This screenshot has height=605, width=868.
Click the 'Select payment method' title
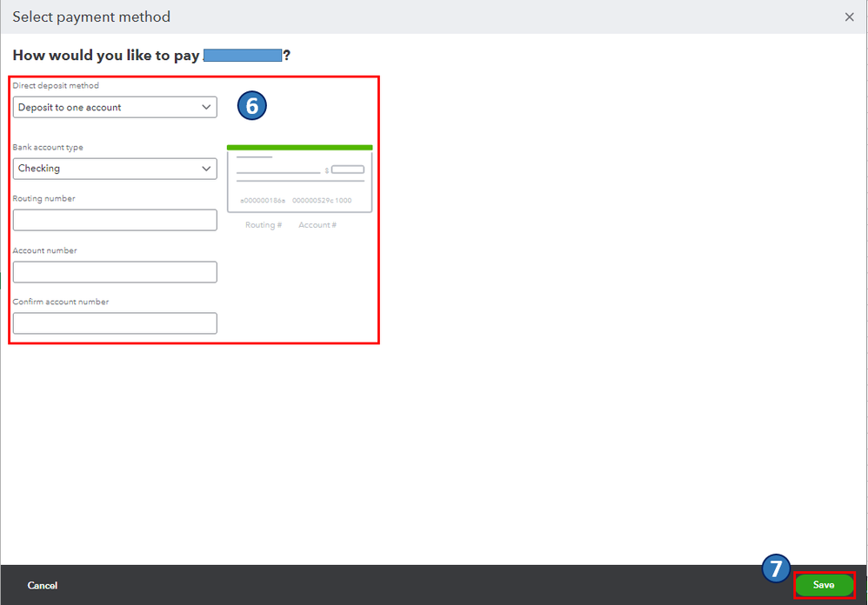91,17
